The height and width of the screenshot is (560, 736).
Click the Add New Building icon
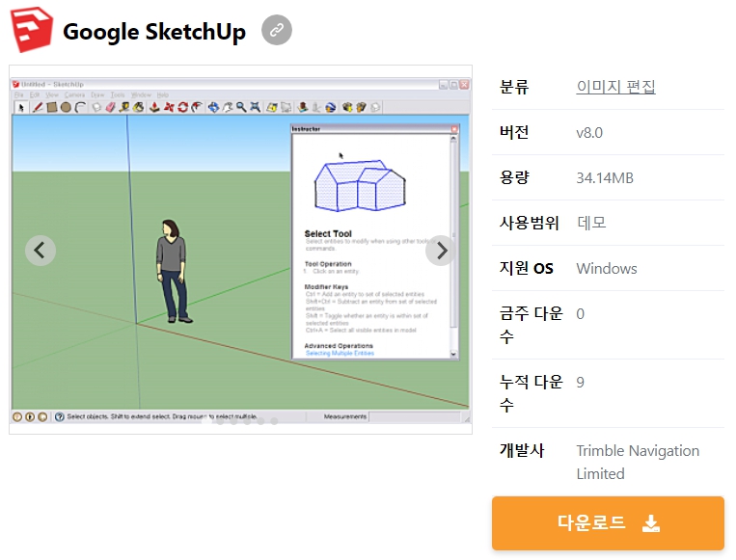(x=303, y=107)
